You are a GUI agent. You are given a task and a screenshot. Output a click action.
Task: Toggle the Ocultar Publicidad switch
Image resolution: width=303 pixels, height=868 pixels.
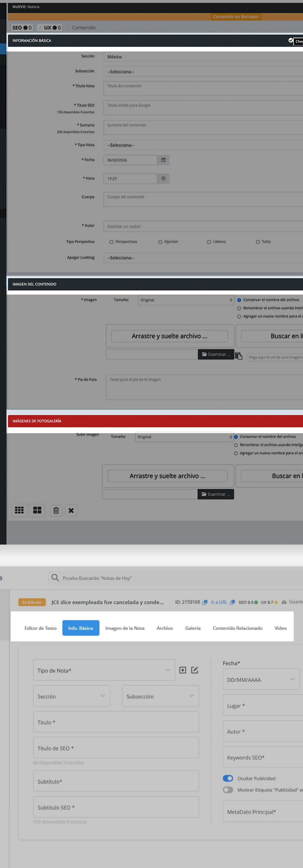[228, 778]
